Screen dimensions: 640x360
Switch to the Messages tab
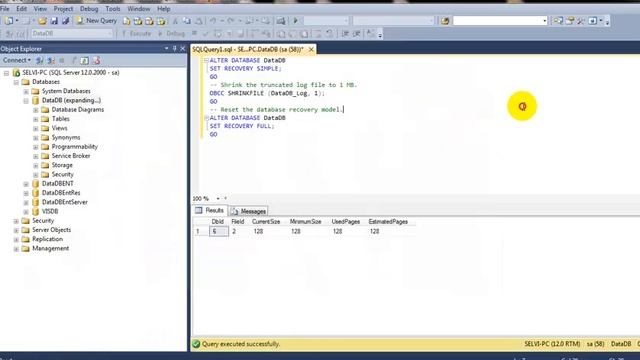coord(249,211)
